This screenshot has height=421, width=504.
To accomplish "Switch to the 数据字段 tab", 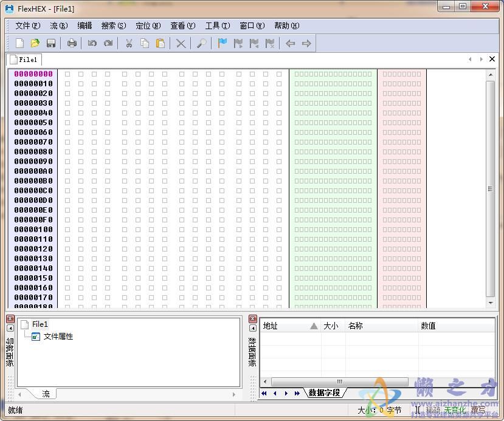I will click(x=323, y=393).
